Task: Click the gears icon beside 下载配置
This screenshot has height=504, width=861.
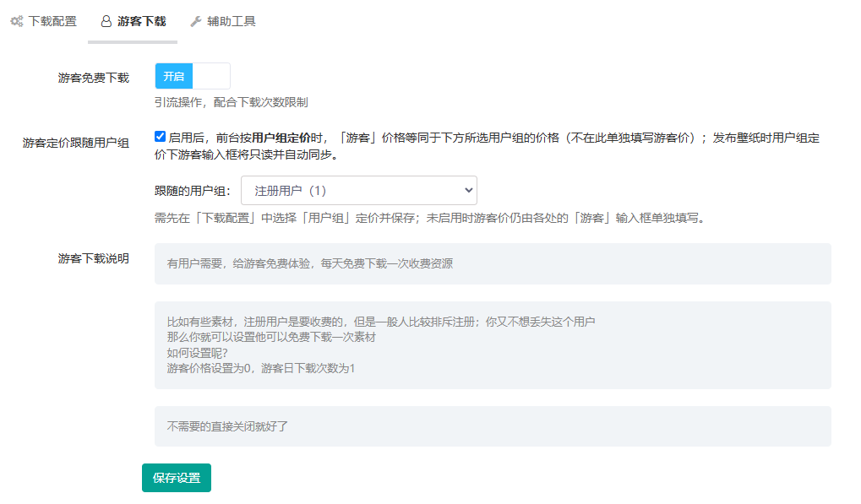Action: point(16,21)
